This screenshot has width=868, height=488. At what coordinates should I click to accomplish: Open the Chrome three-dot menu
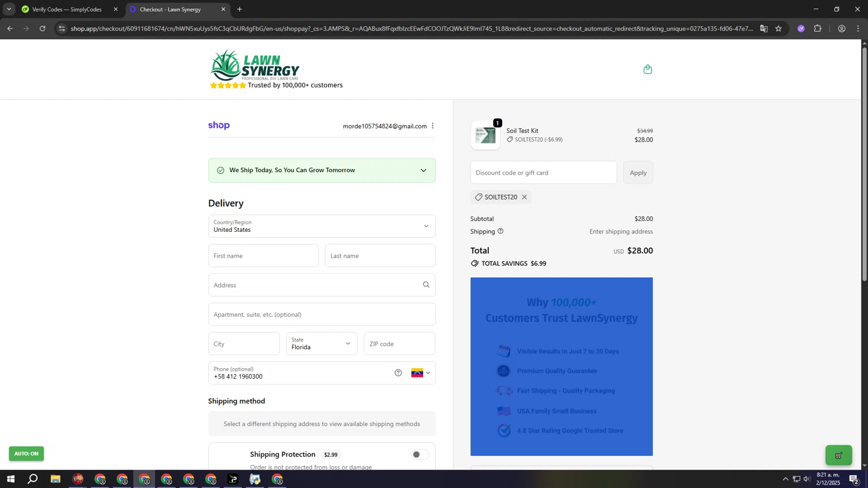click(x=858, y=28)
